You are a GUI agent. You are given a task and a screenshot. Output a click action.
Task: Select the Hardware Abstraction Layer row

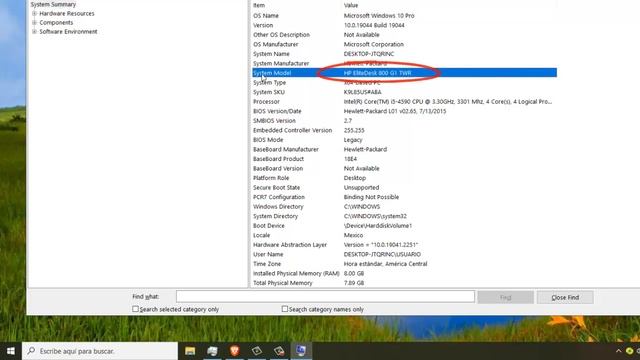[404, 244]
